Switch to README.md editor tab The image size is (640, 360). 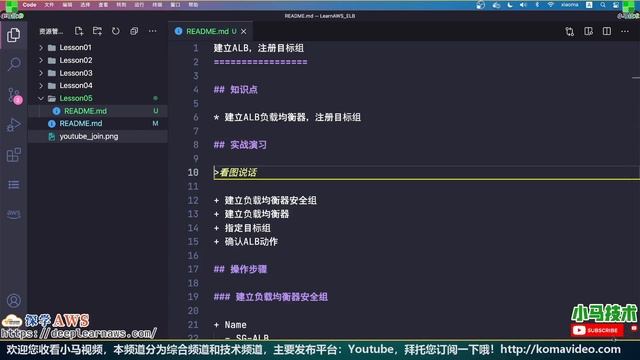point(210,31)
